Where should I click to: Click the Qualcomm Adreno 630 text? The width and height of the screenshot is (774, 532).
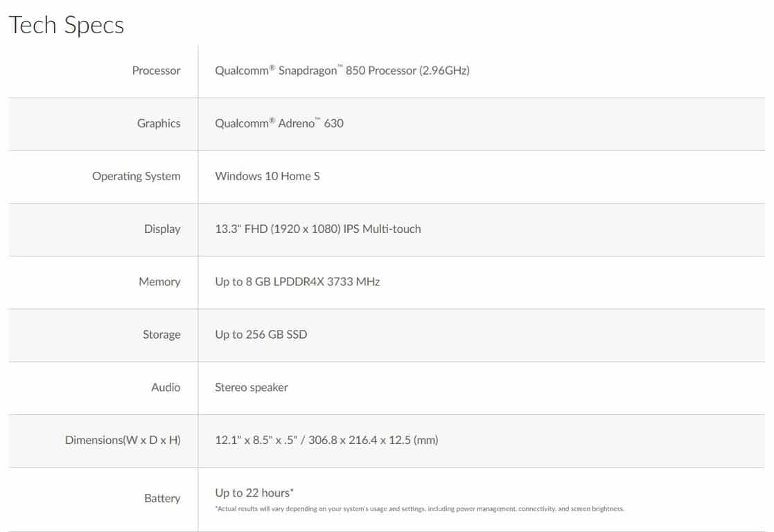pyautogui.click(x=279, y=123)
